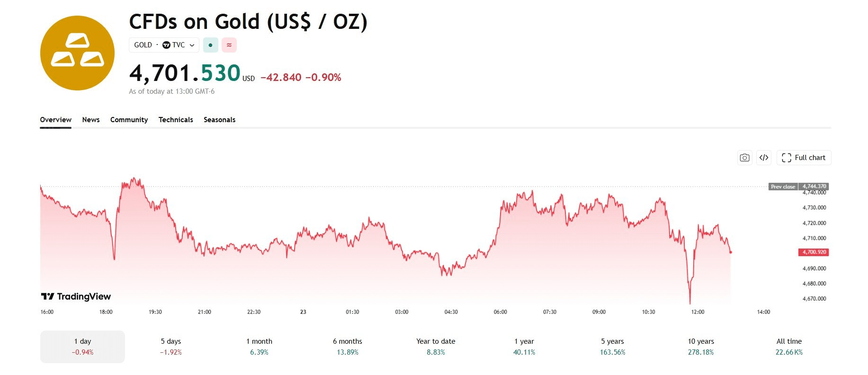View the Seasonals tab
This screenshot has height=375, width=868.
click(219, 120)
